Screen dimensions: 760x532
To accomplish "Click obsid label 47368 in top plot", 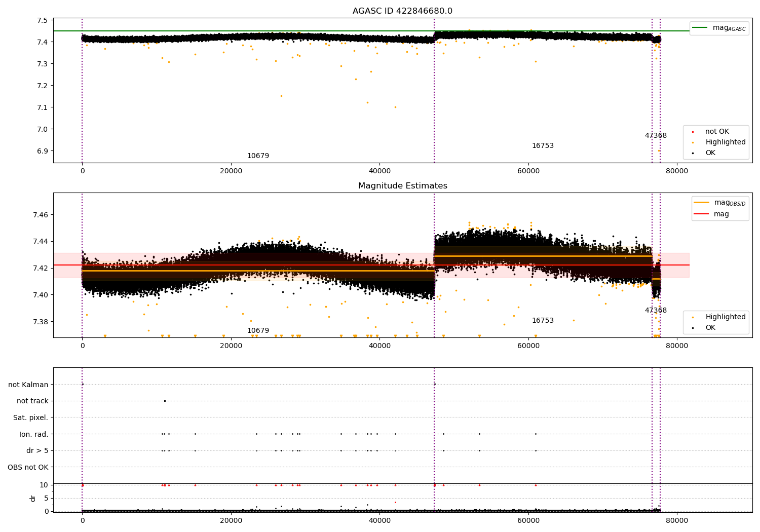I will [x=656, y=136].
